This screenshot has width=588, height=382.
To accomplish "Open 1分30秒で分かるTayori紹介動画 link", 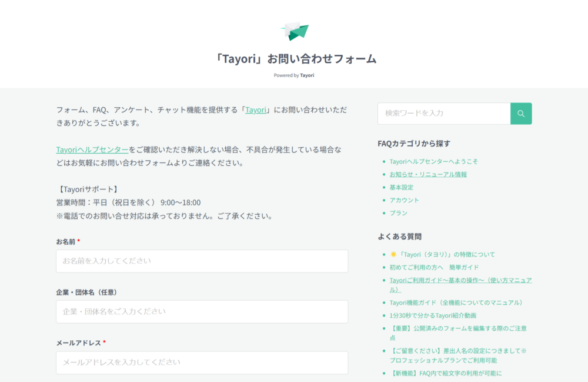I will (433, 315).
